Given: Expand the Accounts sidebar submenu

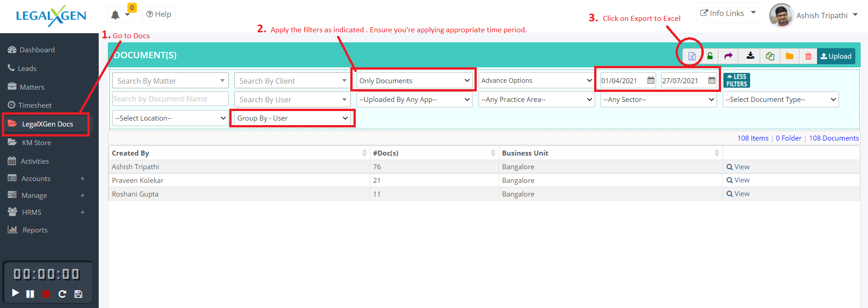Looking at the screenshot, I should 82,179.
